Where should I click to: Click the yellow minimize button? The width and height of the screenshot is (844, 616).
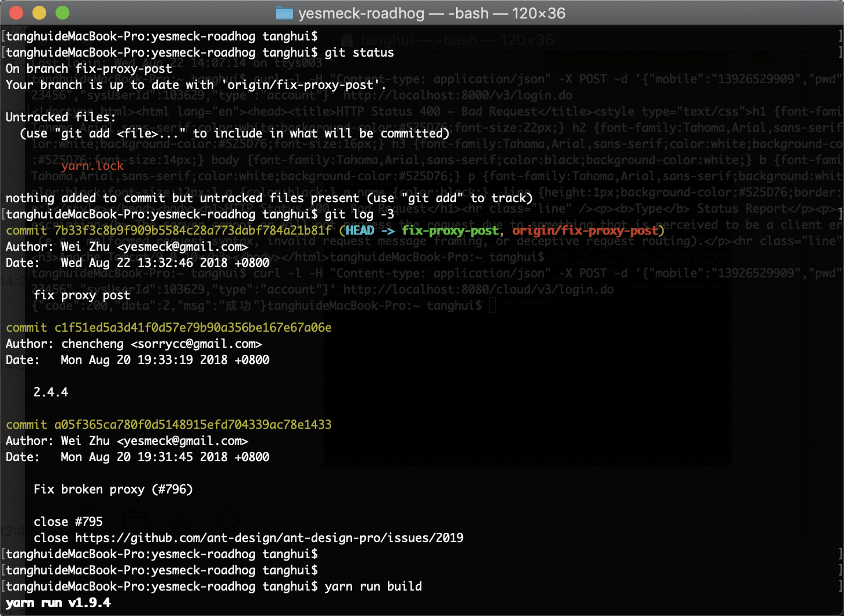pos(39,12)
